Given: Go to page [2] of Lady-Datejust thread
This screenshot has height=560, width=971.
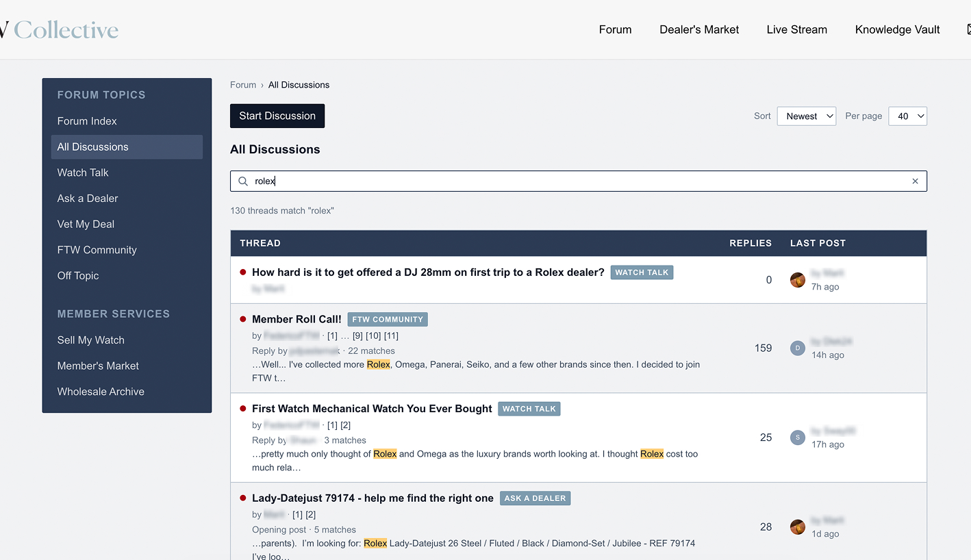Looking at the screenshot, I should point(311,515).
